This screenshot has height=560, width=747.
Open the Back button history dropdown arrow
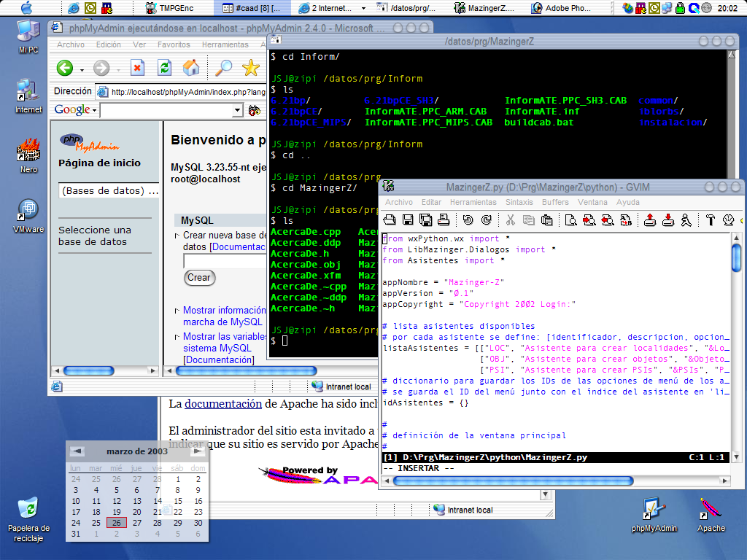click(82, 70)
